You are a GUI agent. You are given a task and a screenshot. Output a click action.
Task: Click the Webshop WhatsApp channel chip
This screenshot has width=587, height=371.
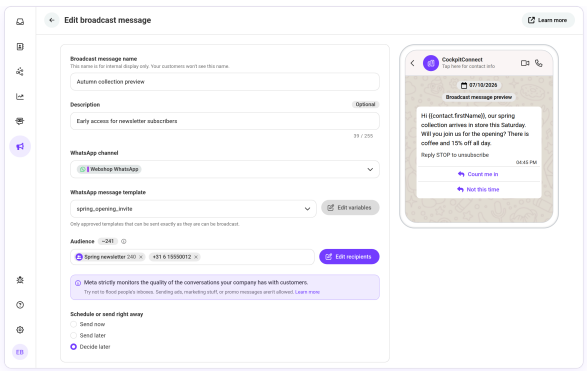109,169
